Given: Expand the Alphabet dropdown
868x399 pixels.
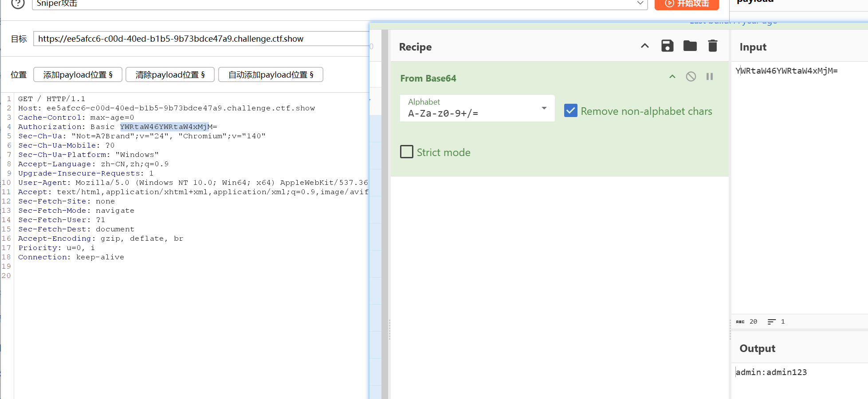Looking at the screenshot, I should 544,108.
